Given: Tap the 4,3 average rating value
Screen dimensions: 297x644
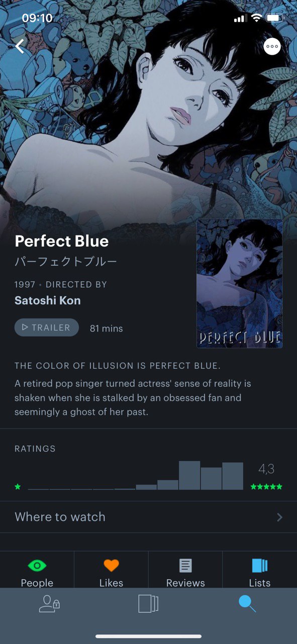Looking at the screenshot, I should tap(266, 469).
